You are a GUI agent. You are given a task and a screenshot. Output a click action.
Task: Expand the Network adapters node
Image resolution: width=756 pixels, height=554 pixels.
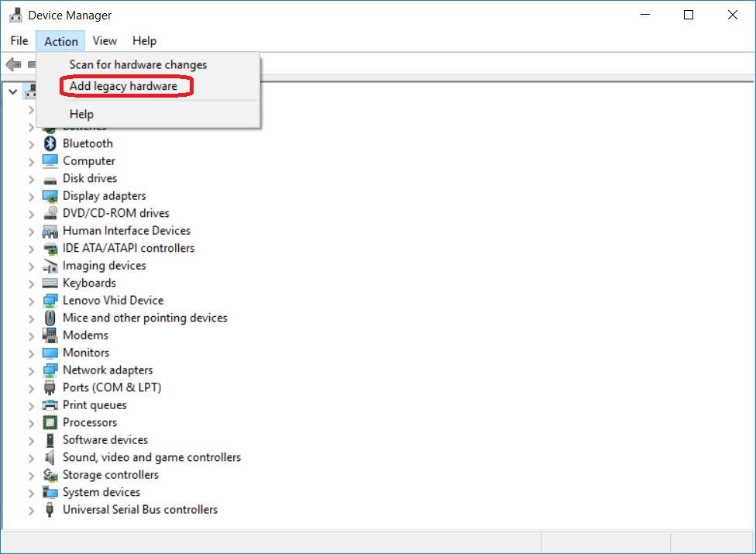(x=31, y=370)
